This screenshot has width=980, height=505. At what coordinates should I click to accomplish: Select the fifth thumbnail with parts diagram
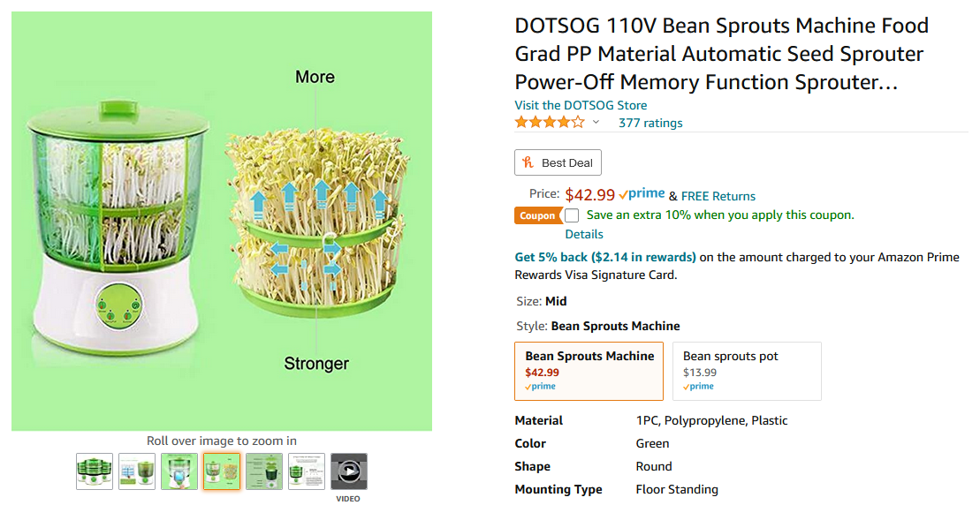[x=264, y=471]
